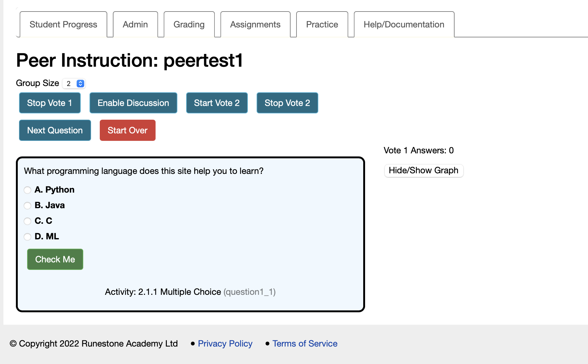Image resolution: width=588 pixels, height=364 pixels.
Task: Select the Practice tab
Action: (x=322, y=24)
